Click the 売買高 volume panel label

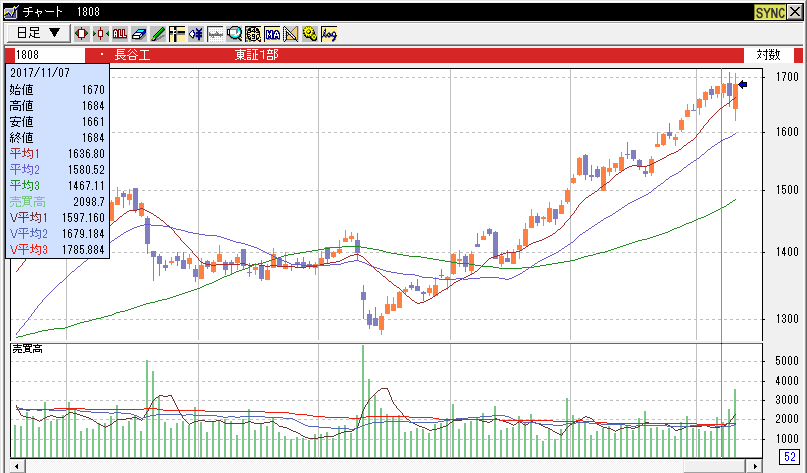point(27,348)
